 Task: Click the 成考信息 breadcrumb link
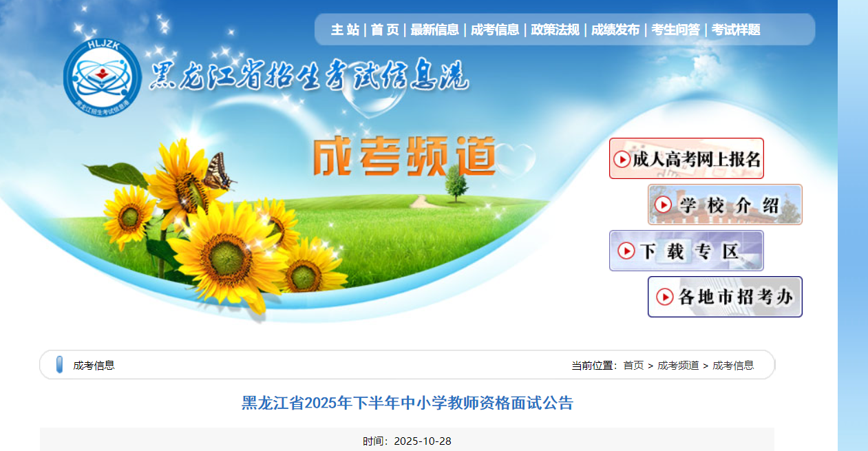[733, 366]
